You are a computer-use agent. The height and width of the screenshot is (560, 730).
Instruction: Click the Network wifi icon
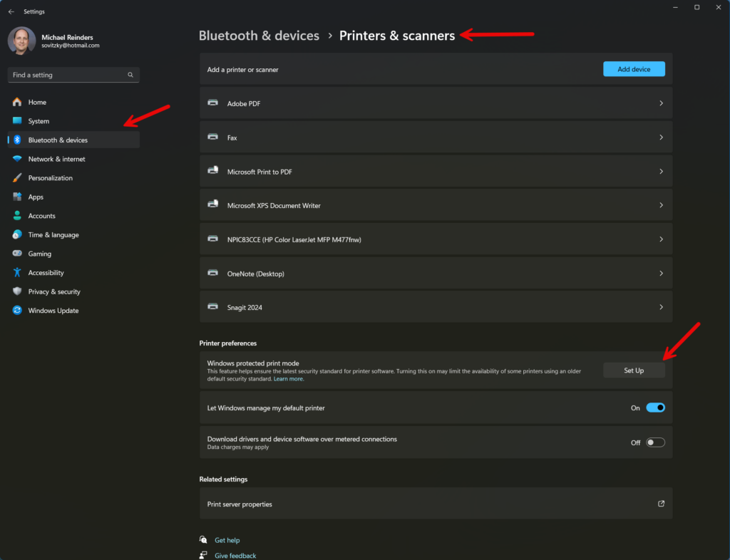pyautogui.click(x=17, y=159)
